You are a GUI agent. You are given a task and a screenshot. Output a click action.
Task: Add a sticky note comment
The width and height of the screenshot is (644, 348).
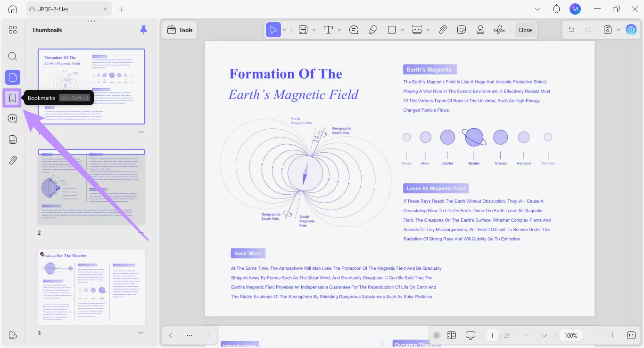(x=354, y=30)
